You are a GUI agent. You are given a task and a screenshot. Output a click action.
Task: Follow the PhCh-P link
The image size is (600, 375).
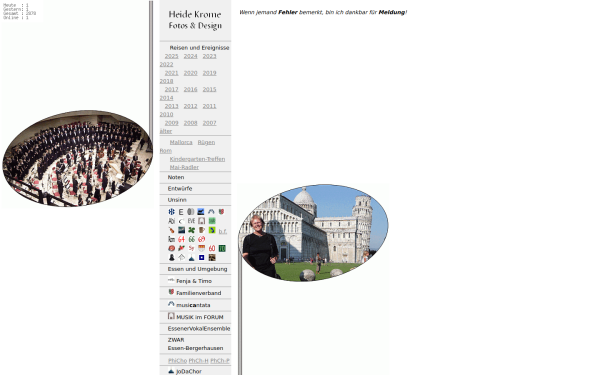(x=220, y=361)
